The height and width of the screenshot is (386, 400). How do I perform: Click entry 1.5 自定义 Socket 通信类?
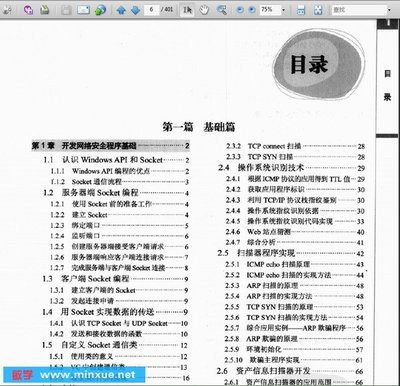(115, 345)
